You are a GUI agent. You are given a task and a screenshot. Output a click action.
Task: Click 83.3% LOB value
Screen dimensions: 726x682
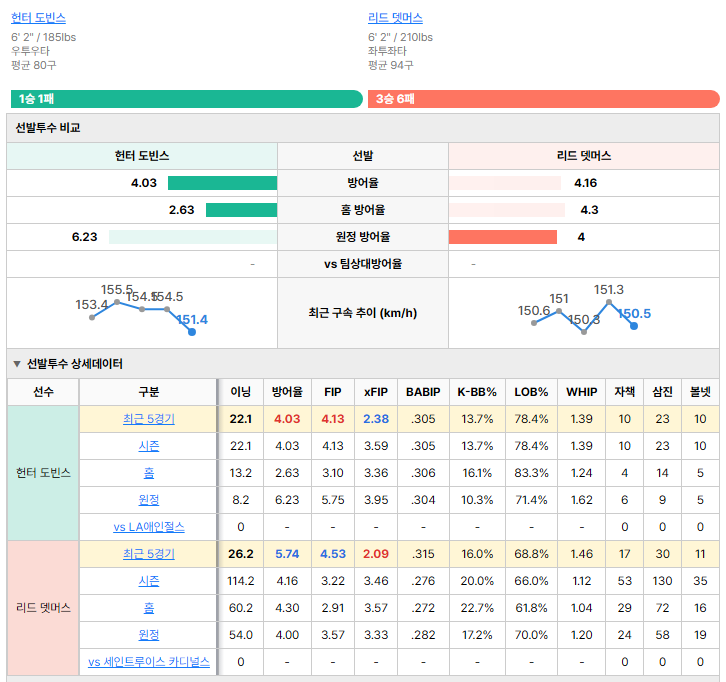[x=531, y=473]
